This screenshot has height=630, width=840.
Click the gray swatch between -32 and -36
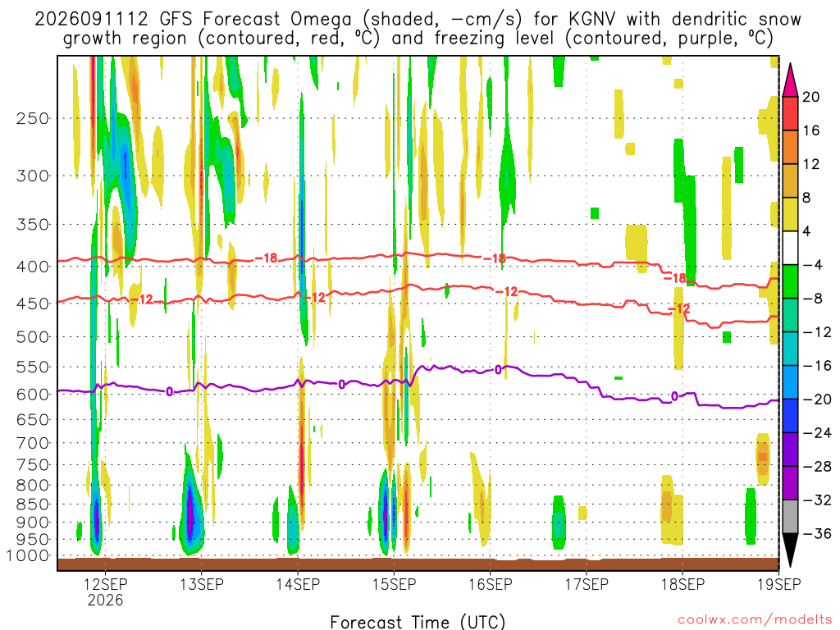tap(790, 517)
